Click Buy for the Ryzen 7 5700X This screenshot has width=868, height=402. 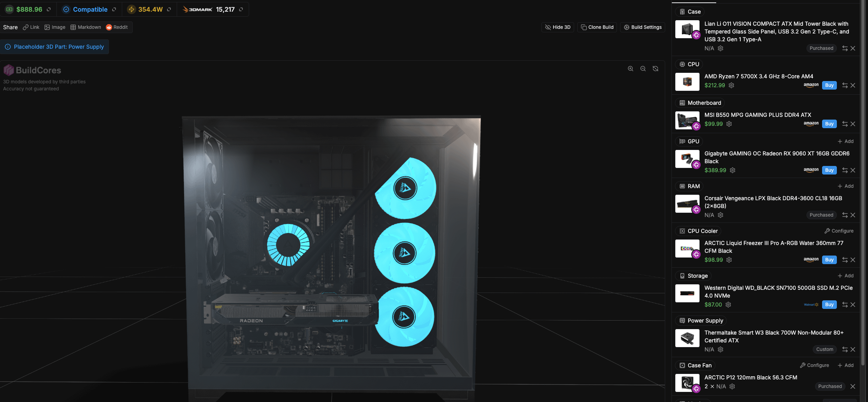point(829,85)
